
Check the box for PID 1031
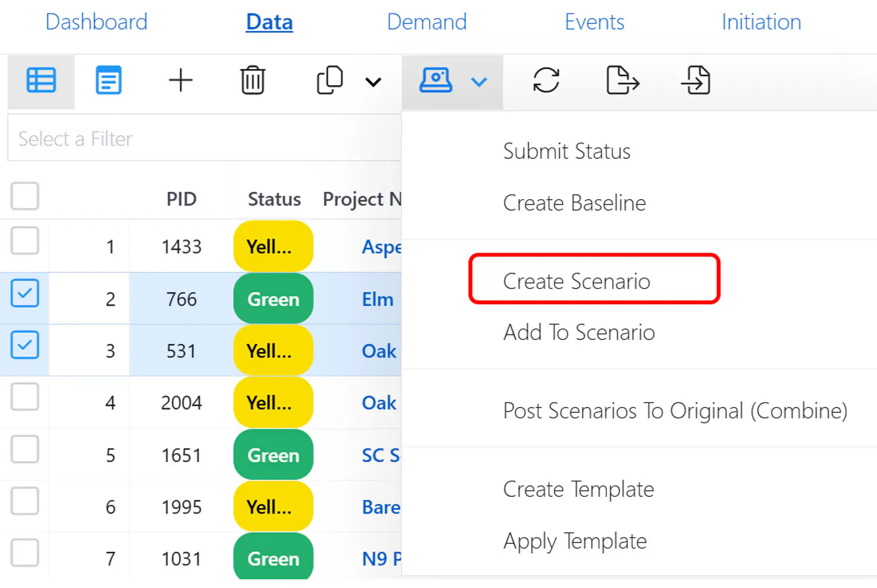point(25,553)
